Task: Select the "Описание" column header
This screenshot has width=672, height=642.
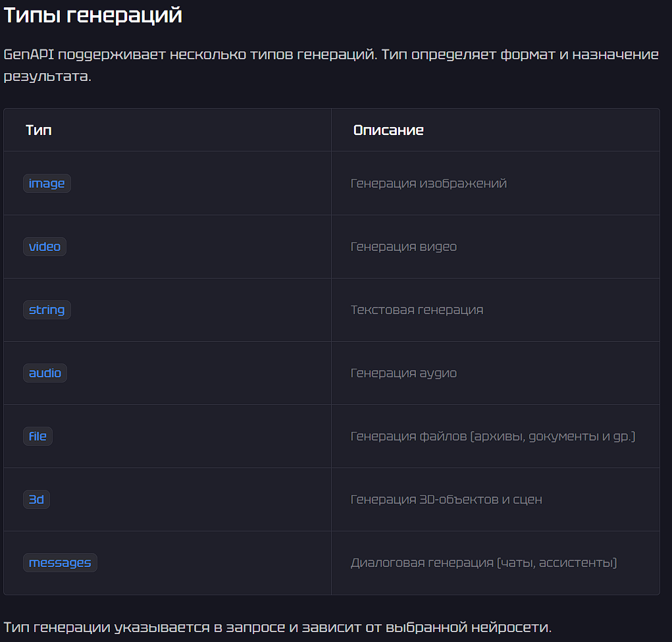Action: click(388, 130)
